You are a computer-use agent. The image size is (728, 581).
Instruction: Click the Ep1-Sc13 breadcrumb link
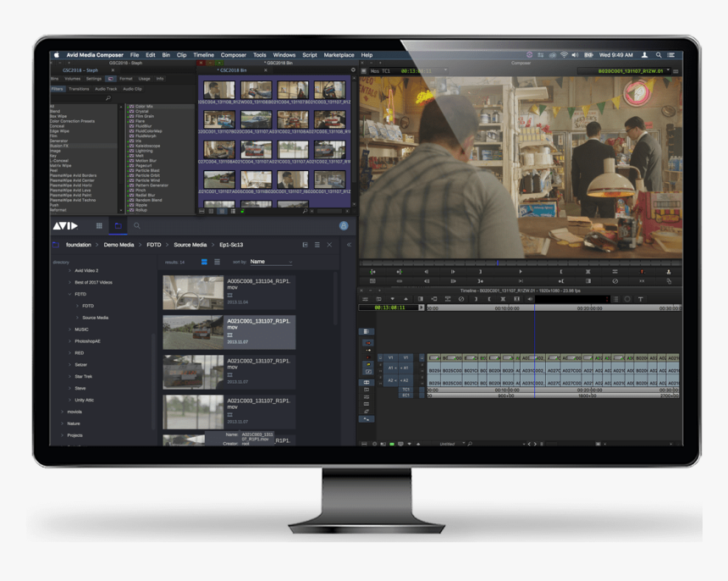tap(231, 244)
